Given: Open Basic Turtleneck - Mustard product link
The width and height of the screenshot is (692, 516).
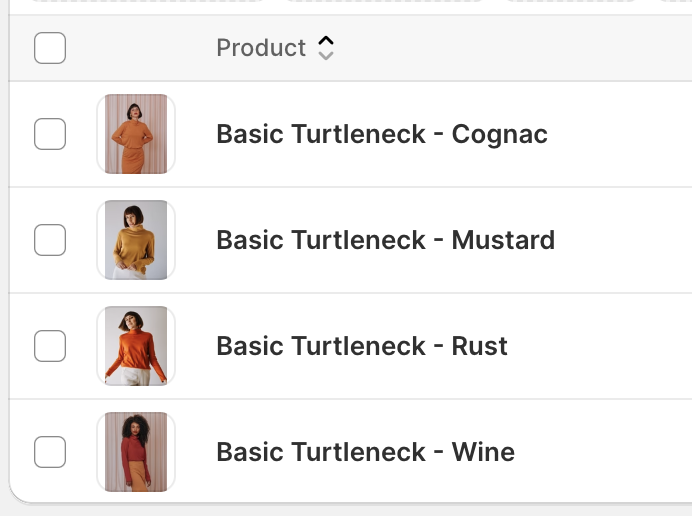Looking at the screenshot, I should coord(386,240).
